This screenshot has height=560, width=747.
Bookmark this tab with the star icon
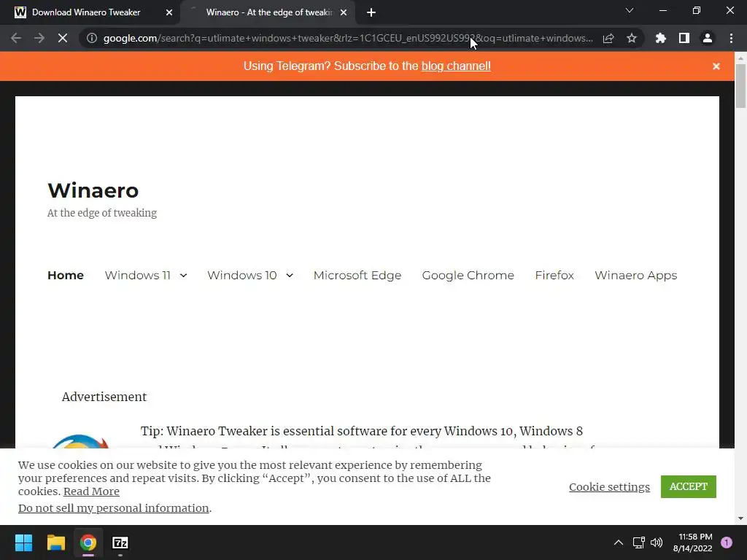(632, 38)
